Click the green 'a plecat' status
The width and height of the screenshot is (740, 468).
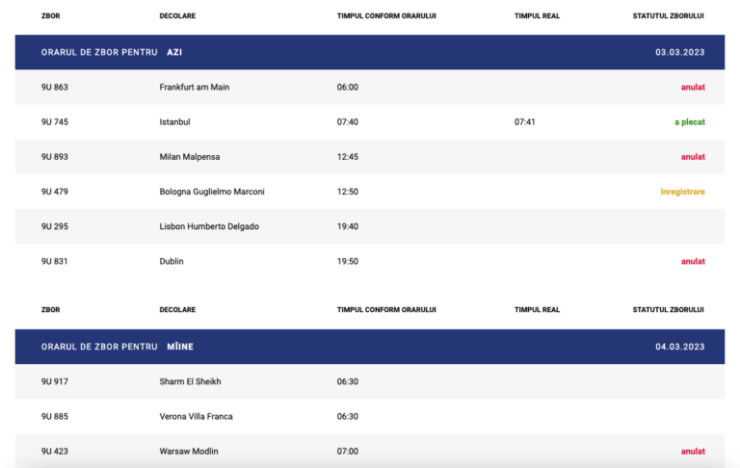coord(689,122)
